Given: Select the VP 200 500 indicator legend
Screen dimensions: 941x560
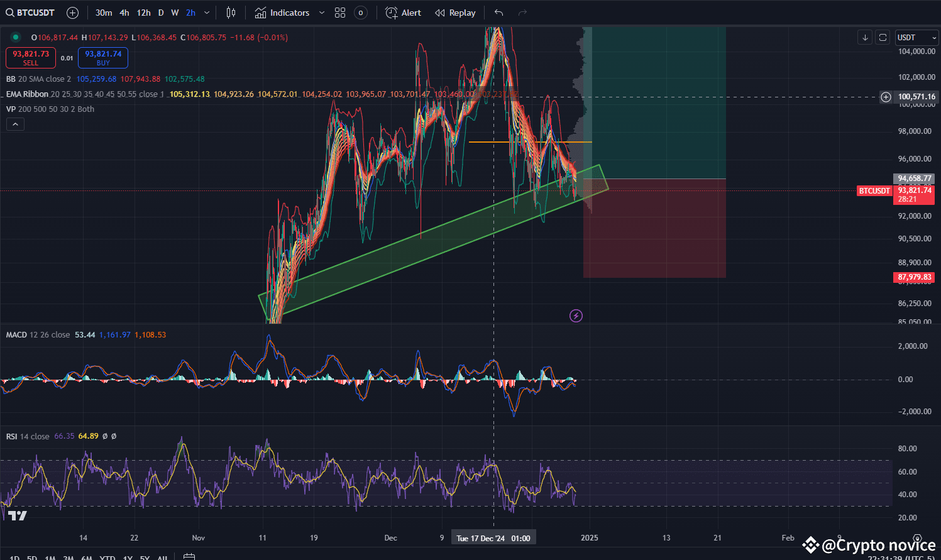Looking at the screenshot, I should pos(50,109).
